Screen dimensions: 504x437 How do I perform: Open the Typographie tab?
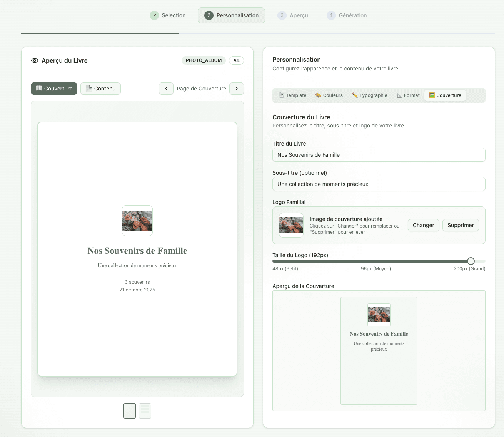370,95
